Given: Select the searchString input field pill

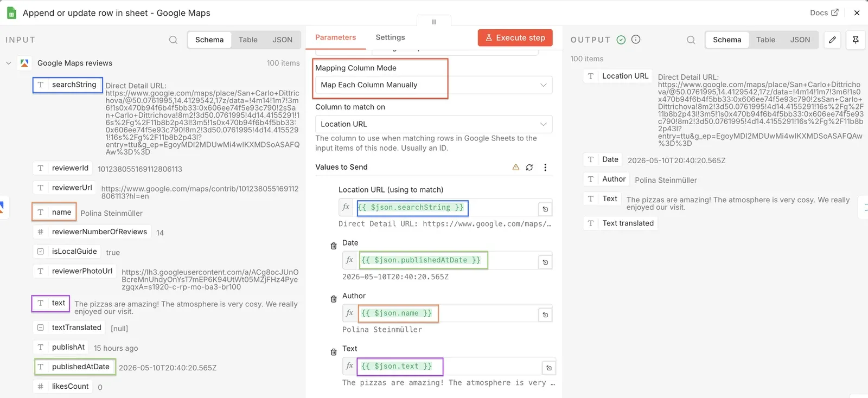Looking at the screenshot, I should (x=68, y=85).
